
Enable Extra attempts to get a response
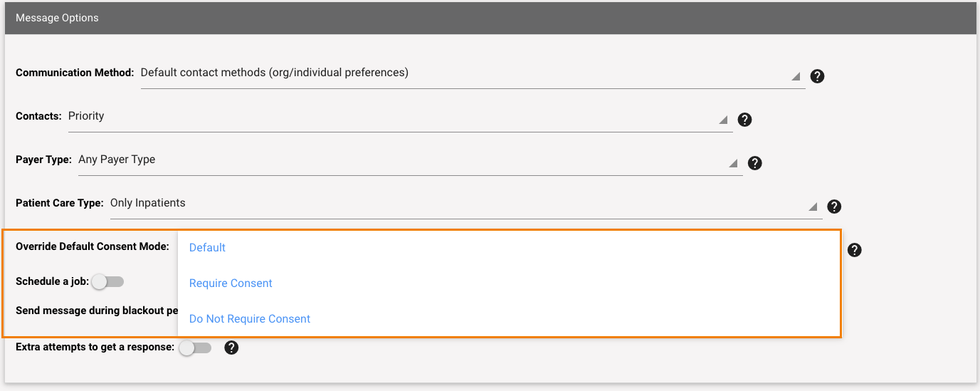pos(195,348)
